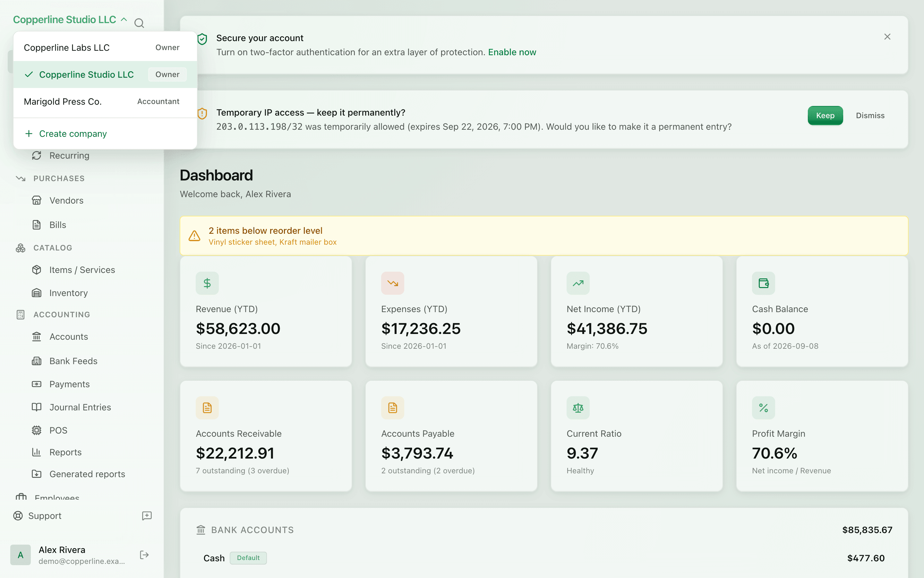
Task: Click the Generated reports download-folder icon
Action: click(x=37, y=474)
